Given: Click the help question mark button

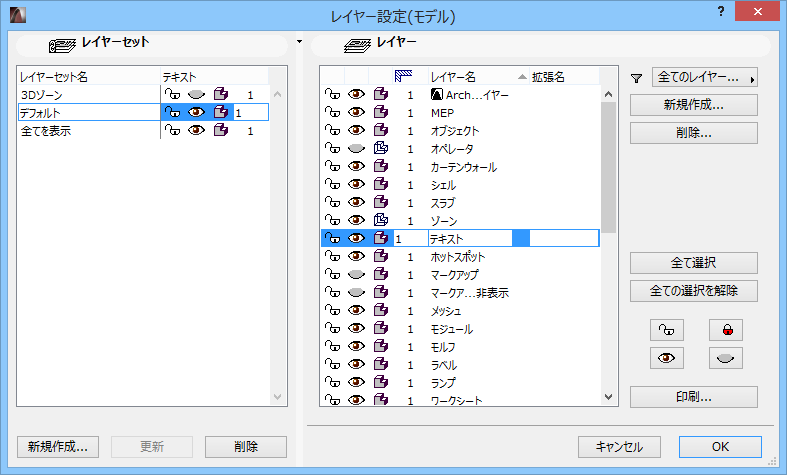Looking at the screenshot, I should point(721,11).
